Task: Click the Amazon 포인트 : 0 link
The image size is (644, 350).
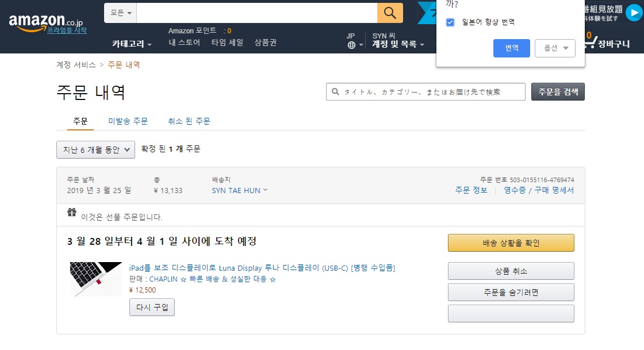Action: (x=200, y=31)
